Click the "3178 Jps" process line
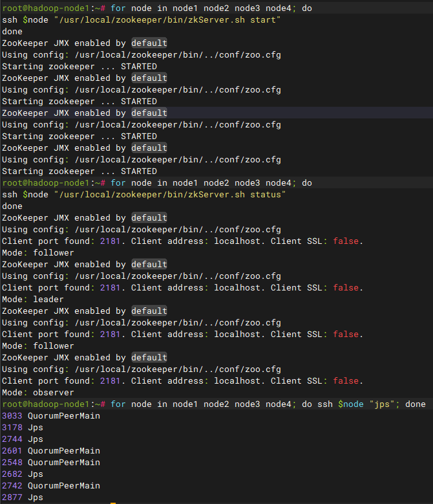 point(23,427)
